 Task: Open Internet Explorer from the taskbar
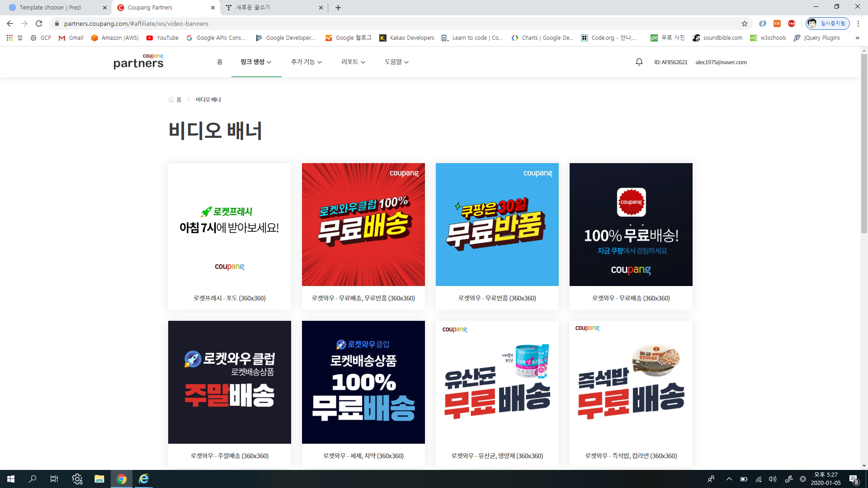pyautogui.click(x=144, y=479)
